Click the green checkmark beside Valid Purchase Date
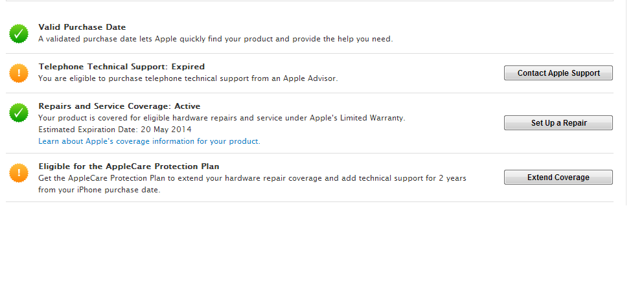The height and width of the screenshot is (298, 644). [19, 34]
